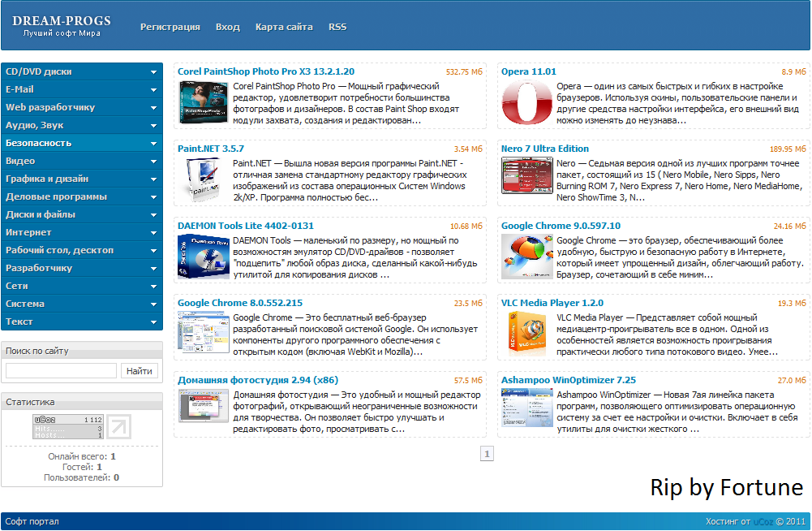Expand the Интернет category arrow
The height and width of the screenshot is (531, 812).
[x=154, y=233]
